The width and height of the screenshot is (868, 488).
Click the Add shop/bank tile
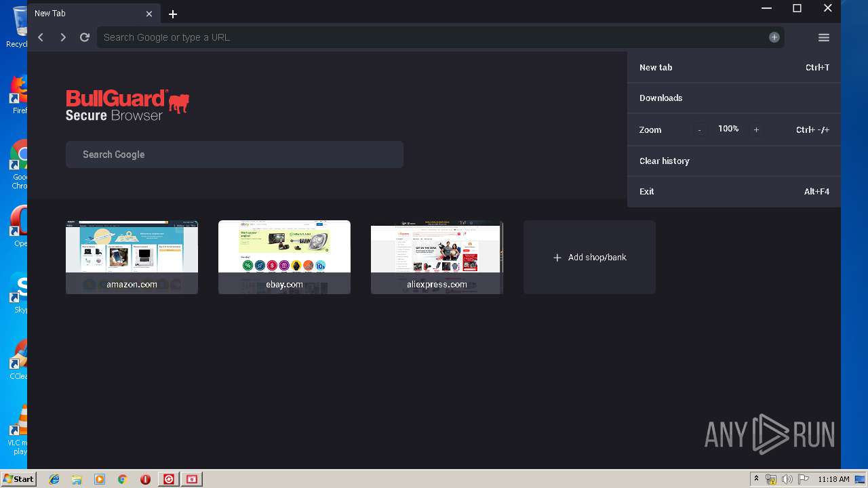[x=589, y=257]
